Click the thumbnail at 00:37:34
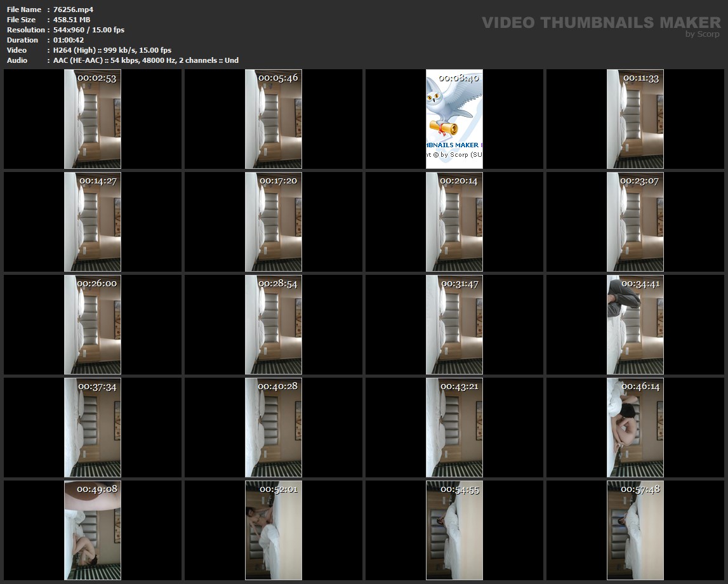 click(93, 428)
